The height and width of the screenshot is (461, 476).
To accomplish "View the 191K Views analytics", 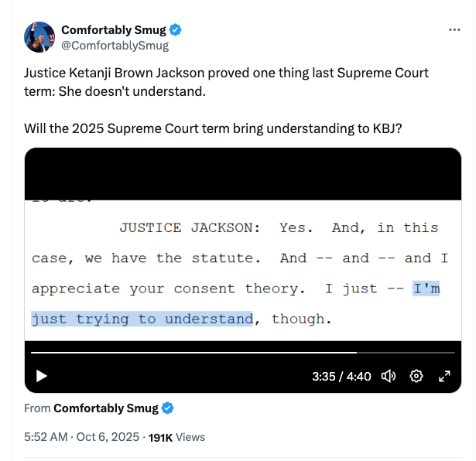I will [x=176, y=437].
